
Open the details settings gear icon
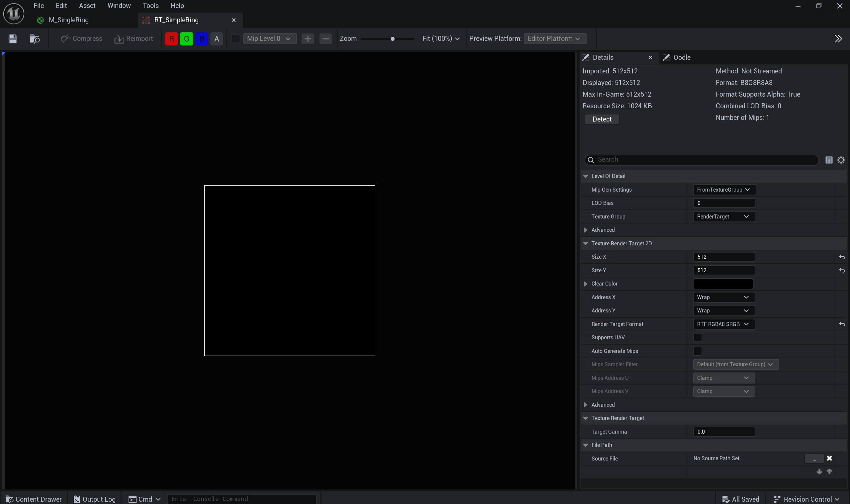pyautogui.click(x=841, y=160)
